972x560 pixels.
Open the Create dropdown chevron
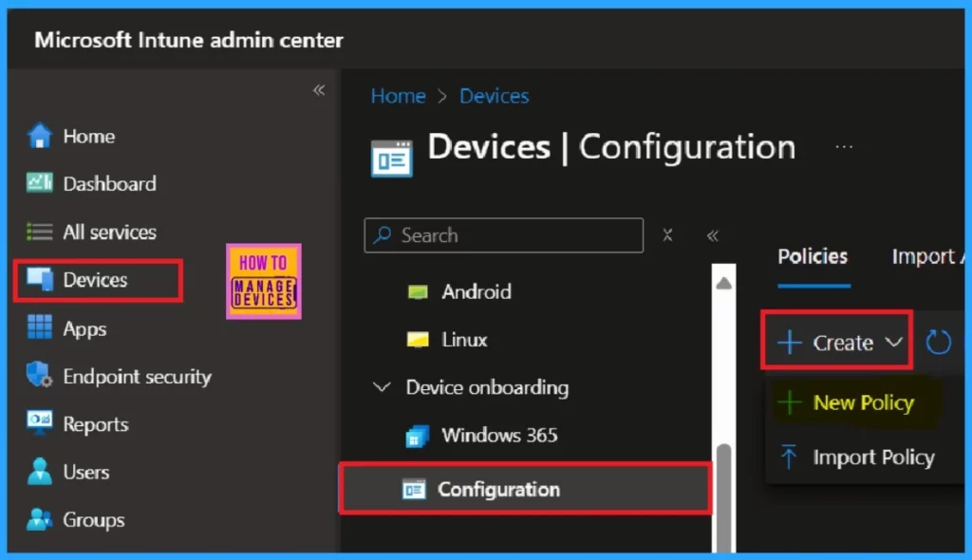click(x=893, y=342)
